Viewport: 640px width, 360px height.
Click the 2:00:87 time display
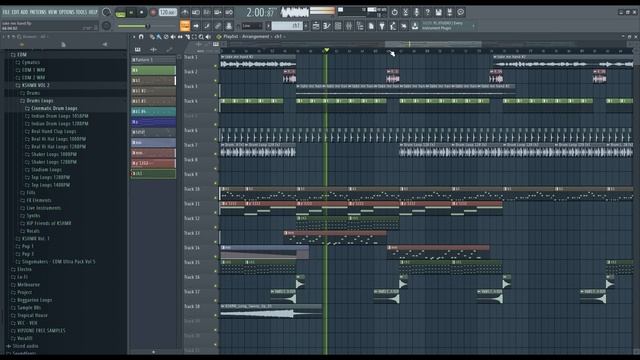pos(260,13)
